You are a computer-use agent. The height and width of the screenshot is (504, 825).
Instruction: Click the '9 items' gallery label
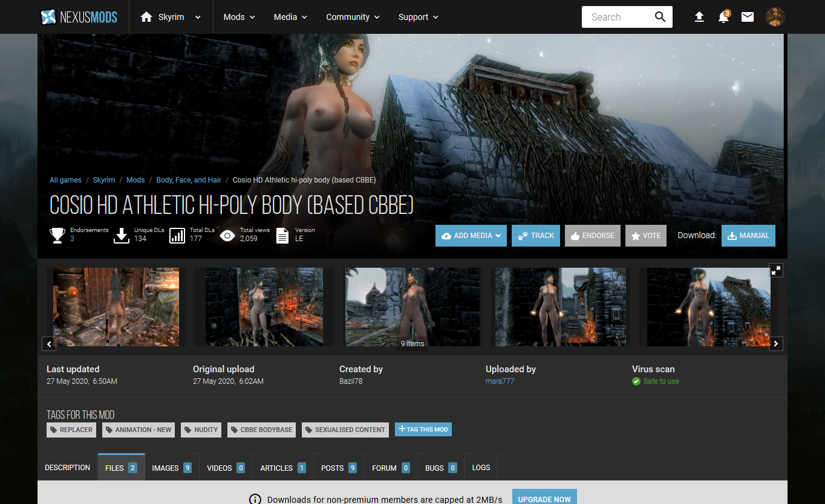pos(412,344)
